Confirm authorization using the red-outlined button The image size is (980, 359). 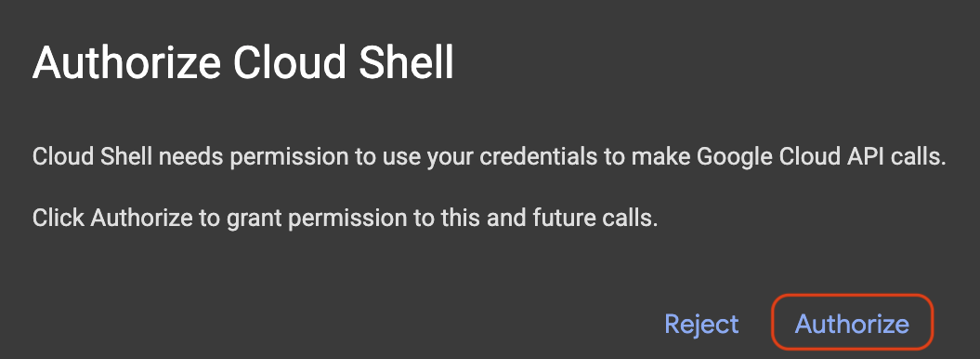(852, 324)
